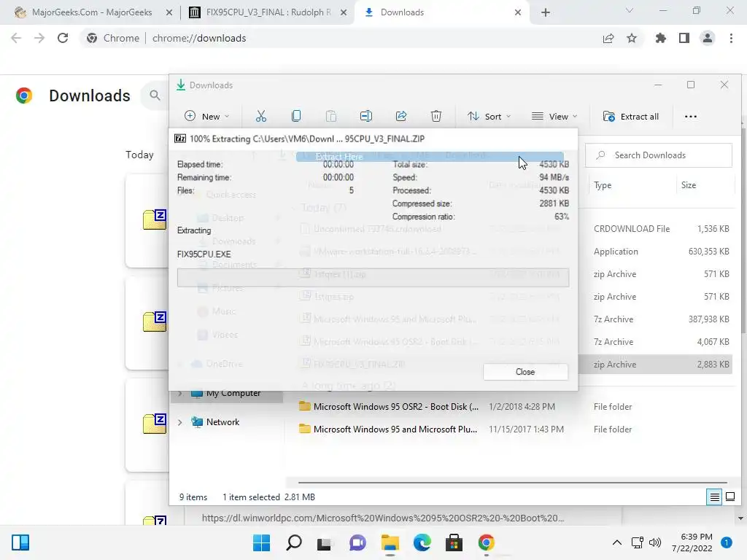Toggle Chrome side panel icon
This screenshot has width=747, height=560.
(684, 38)
